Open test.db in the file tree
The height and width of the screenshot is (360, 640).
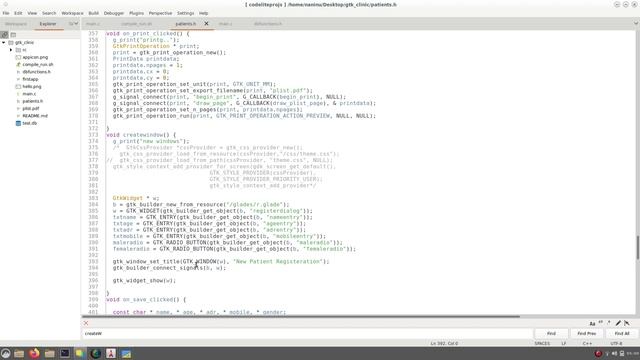pos(29,123)
